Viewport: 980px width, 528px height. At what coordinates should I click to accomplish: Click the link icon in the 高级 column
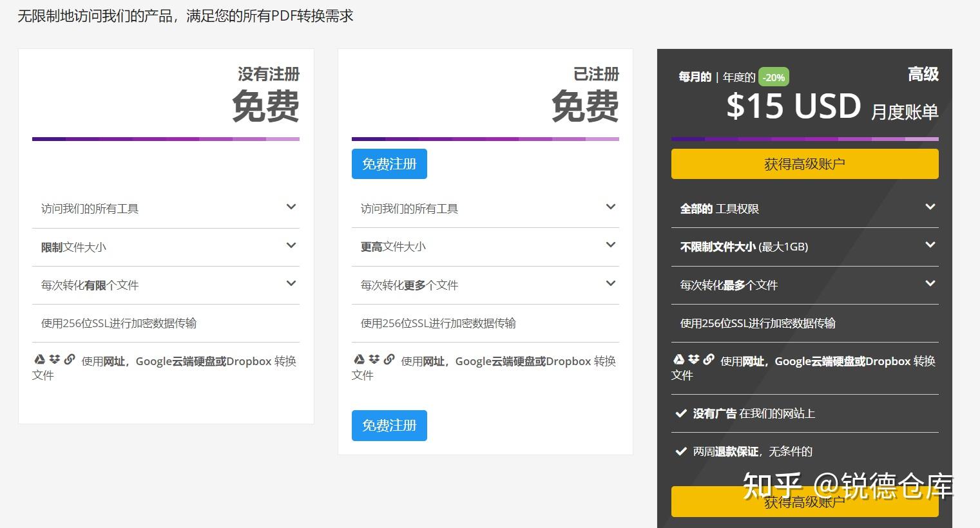pos(709,359)
